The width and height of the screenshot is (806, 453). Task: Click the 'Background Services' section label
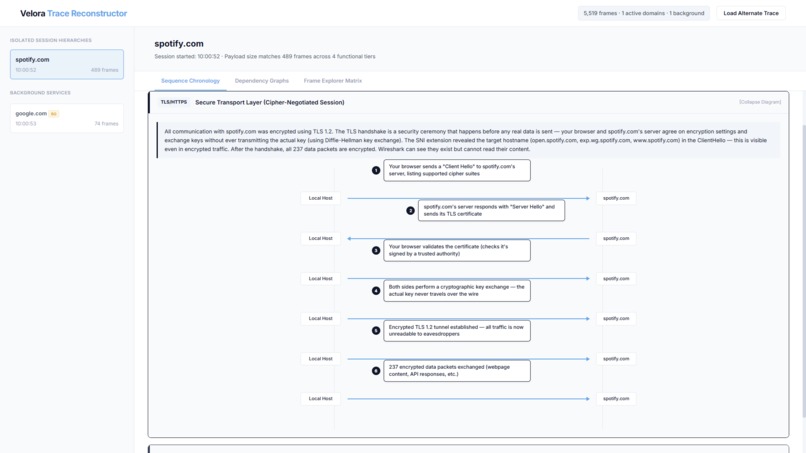(40, 93)
